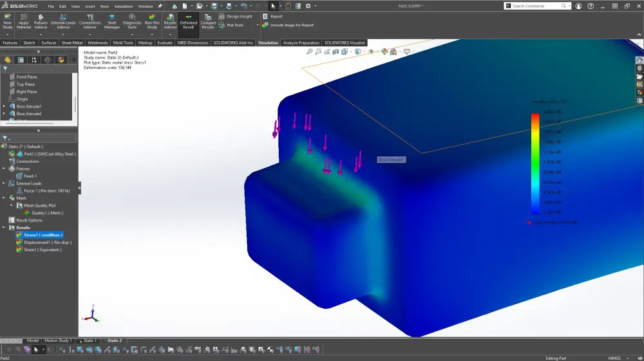Viewport: 644px width, 361px height.
Task: Switch to the Static 1 tab
Action: (x=90, y=340)
